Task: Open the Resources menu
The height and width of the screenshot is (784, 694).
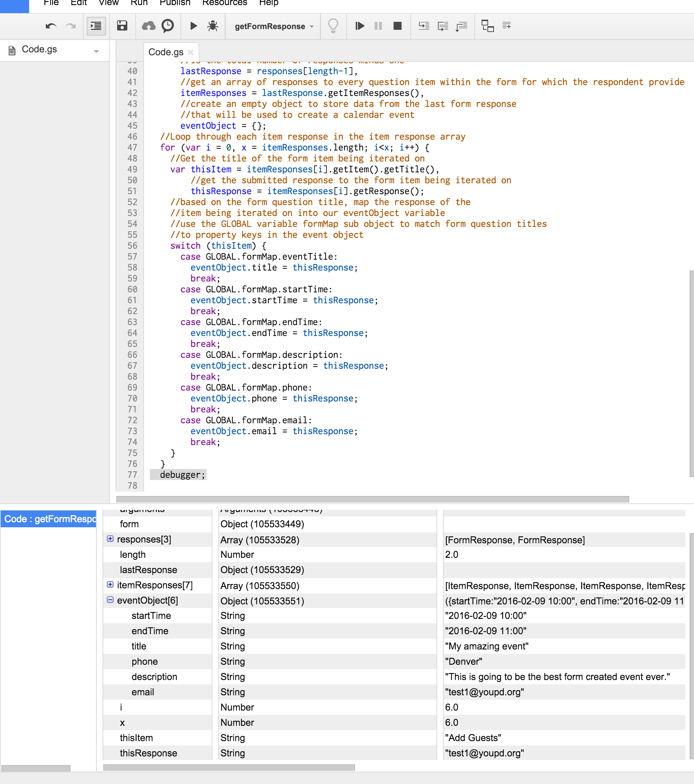Action: [224, 3]
